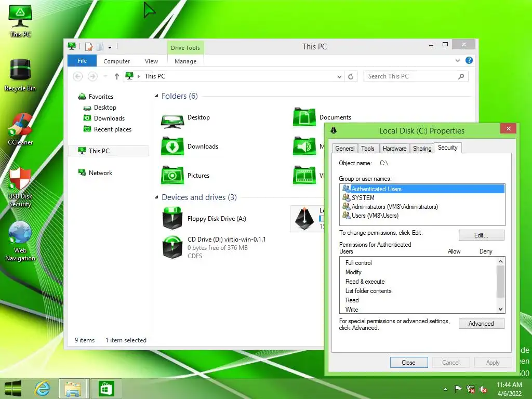Select Network in navigation pane
532x399 pixels.
pos(95,172)
